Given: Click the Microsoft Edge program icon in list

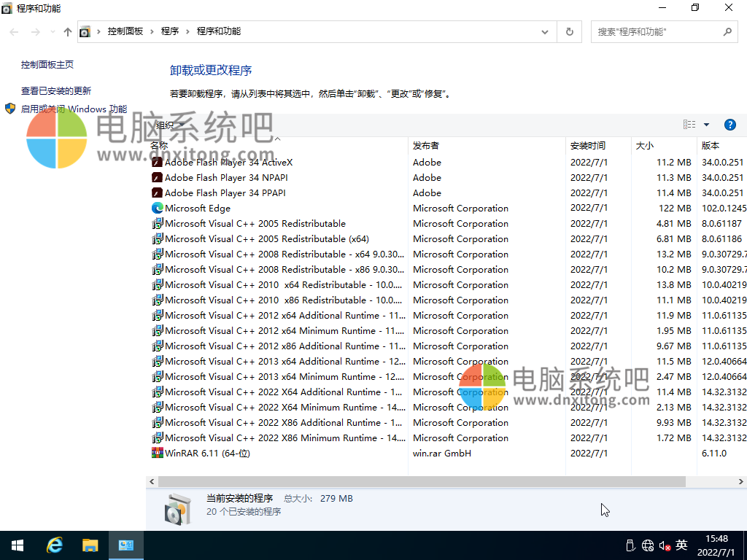Looking at the screenshot, I should (x=157, y=209).
